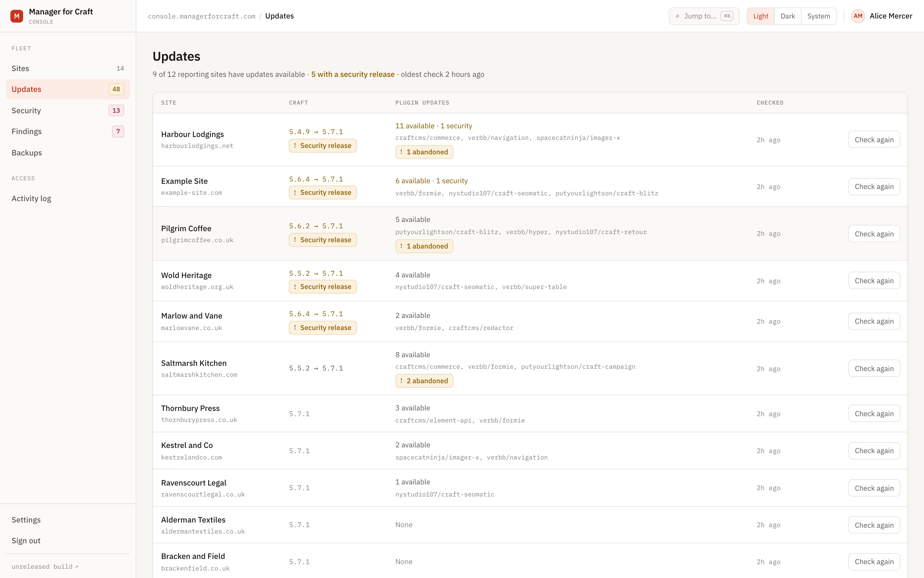Click the PLUGIN UPDATES column header
924x578 pixels.
pos(422,103)
